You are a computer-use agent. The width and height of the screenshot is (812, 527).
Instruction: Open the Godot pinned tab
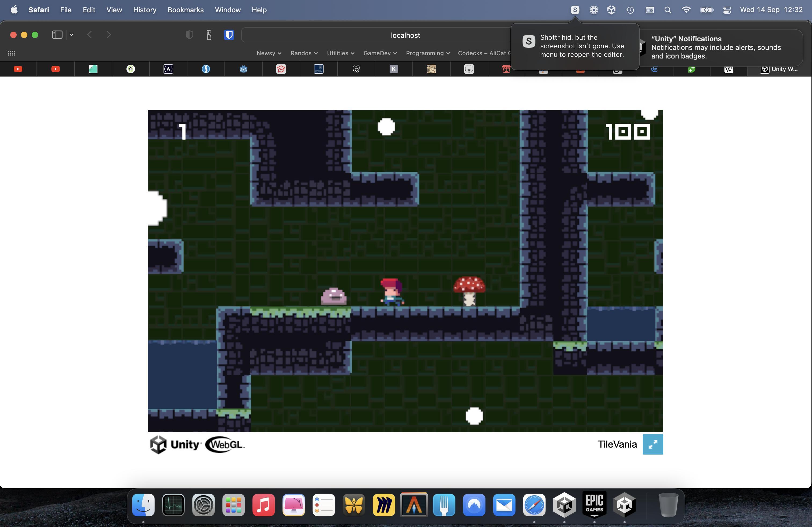click(x=243, y=69)
